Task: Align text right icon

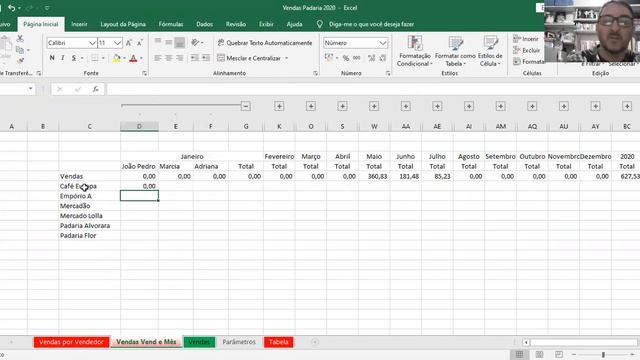Action: click(180, 58)
